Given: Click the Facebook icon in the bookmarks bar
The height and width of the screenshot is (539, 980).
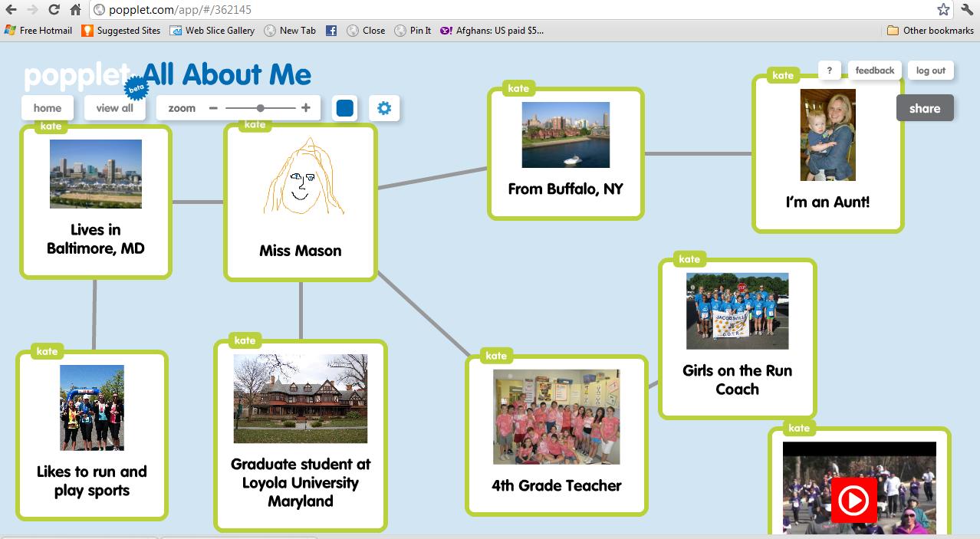Looking at the screenshot, I should click(x=331, y=31).
